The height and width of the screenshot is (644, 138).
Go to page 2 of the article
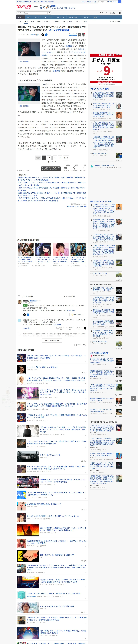tap(49, 158)
